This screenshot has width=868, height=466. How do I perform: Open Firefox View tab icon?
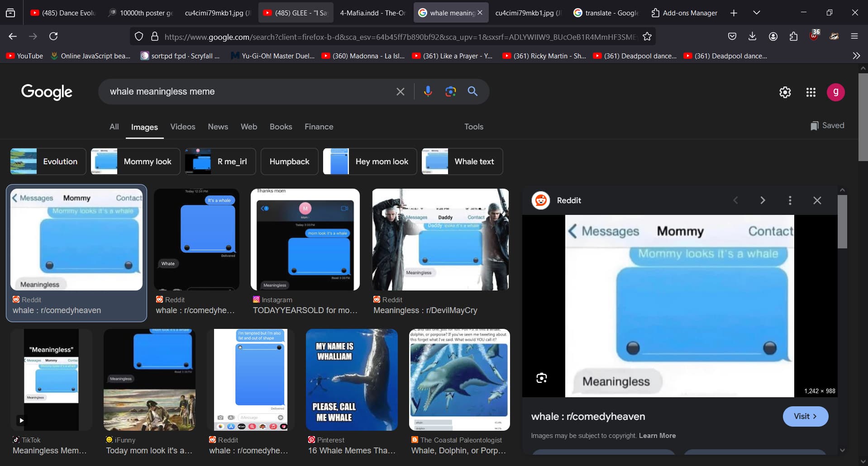click(10, 13)
